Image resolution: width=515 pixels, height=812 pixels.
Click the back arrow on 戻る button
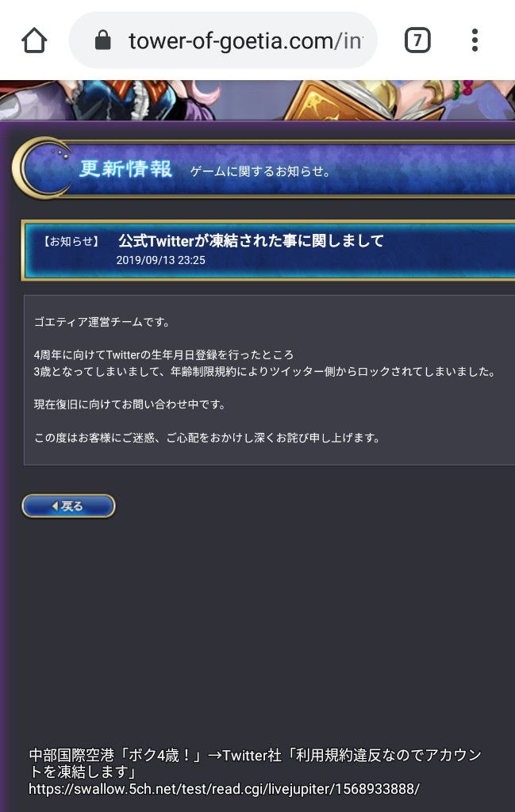click(55, 507)
